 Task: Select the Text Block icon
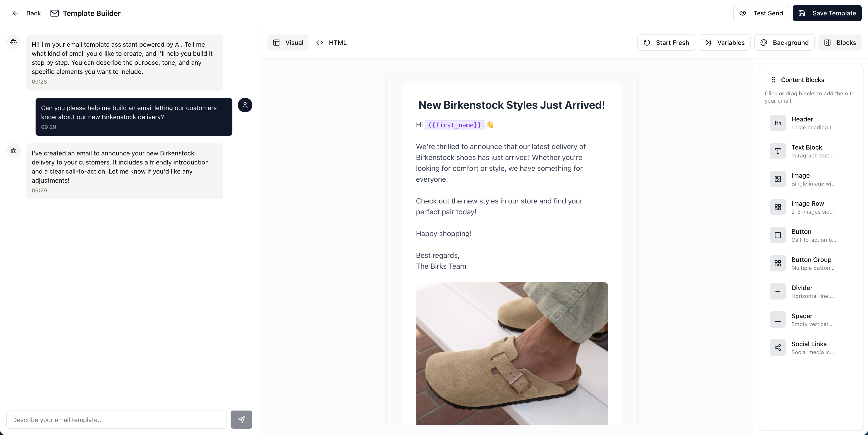778,151
